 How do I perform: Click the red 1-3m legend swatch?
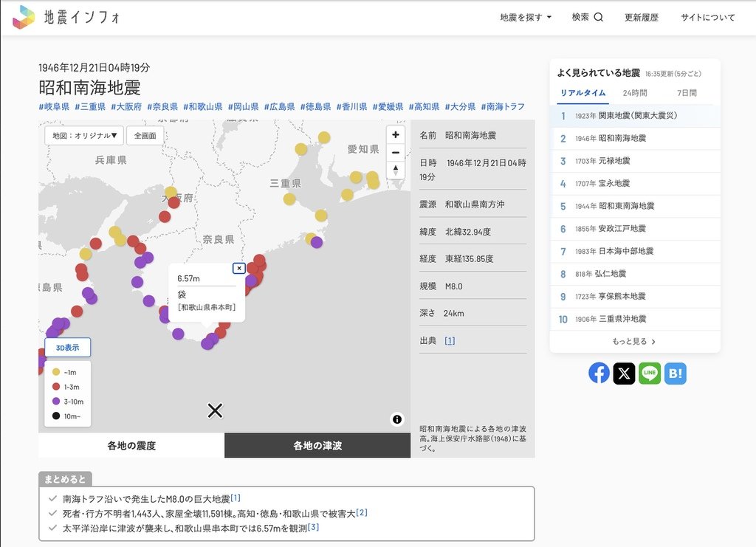56,387
